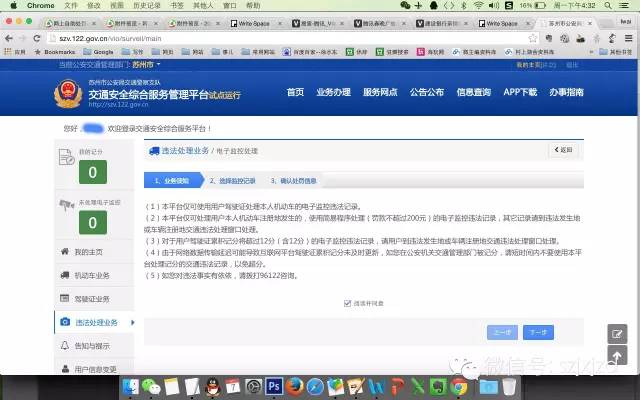Open Evernote from the Dock
Image resolution: width=640 pixels, height=400 pixels.
pos(438,386)
